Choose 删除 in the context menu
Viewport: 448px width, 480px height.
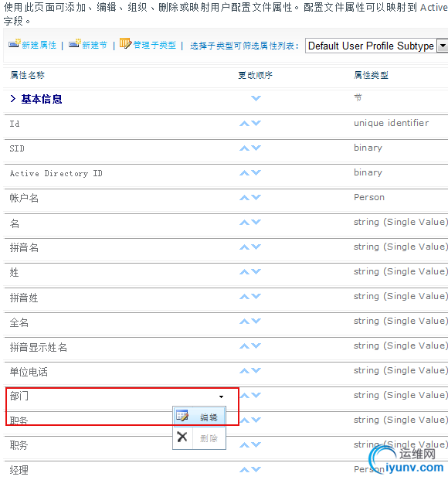click(199, 438)
